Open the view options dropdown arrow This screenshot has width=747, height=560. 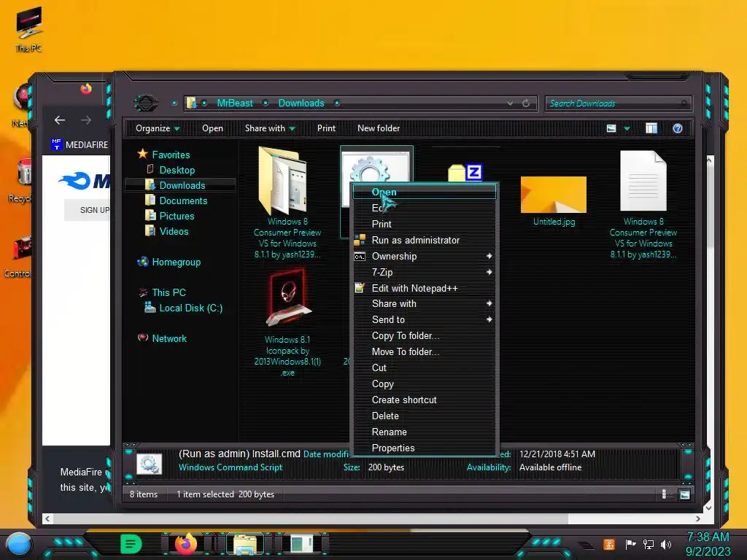pos(627,128)
